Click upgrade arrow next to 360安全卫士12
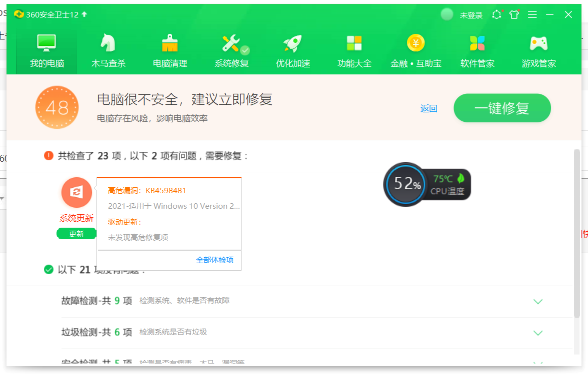The image size is (588, 374). coord(84,14)
